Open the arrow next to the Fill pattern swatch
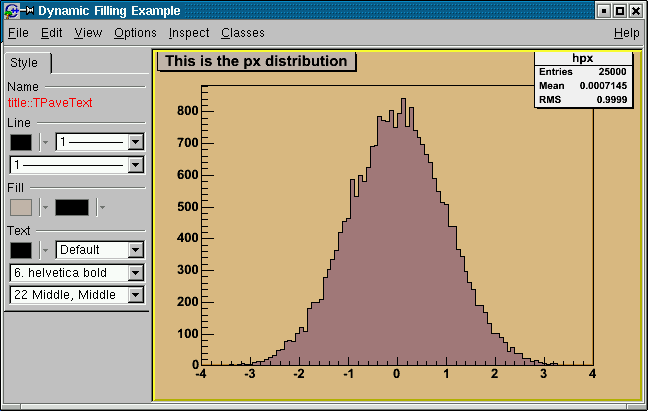 102,207
